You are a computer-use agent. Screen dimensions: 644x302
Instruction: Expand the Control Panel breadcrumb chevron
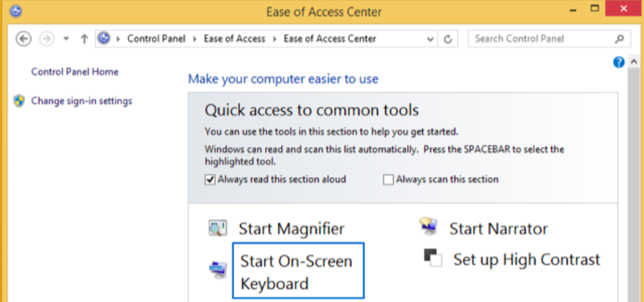coord(118,39)
